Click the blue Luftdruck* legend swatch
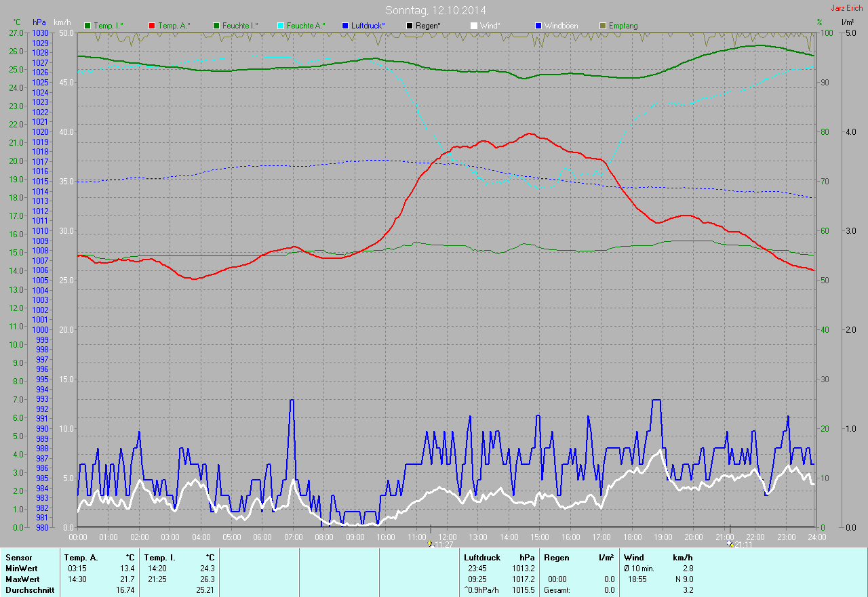Viewport: 868px width, 597px height. [345, 26]
